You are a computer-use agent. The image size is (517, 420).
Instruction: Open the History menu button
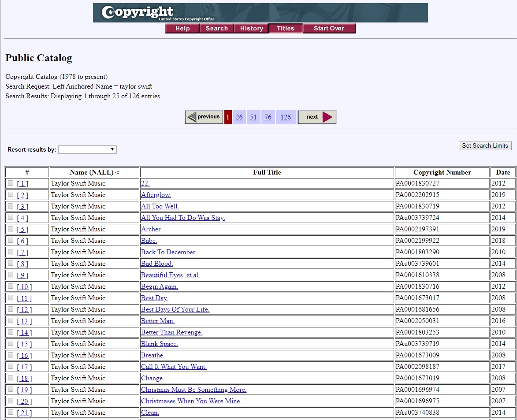pyautogui.click(x=251, y=28)
